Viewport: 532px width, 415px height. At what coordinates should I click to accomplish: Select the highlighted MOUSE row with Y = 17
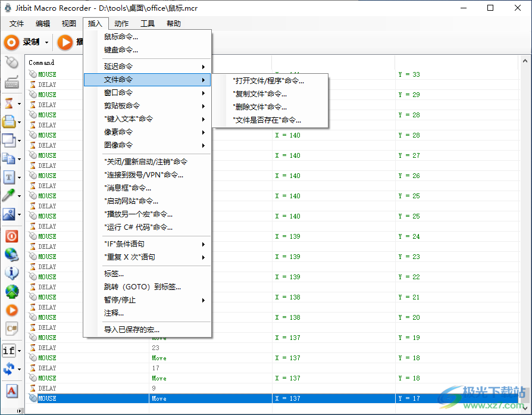(272, 398)
